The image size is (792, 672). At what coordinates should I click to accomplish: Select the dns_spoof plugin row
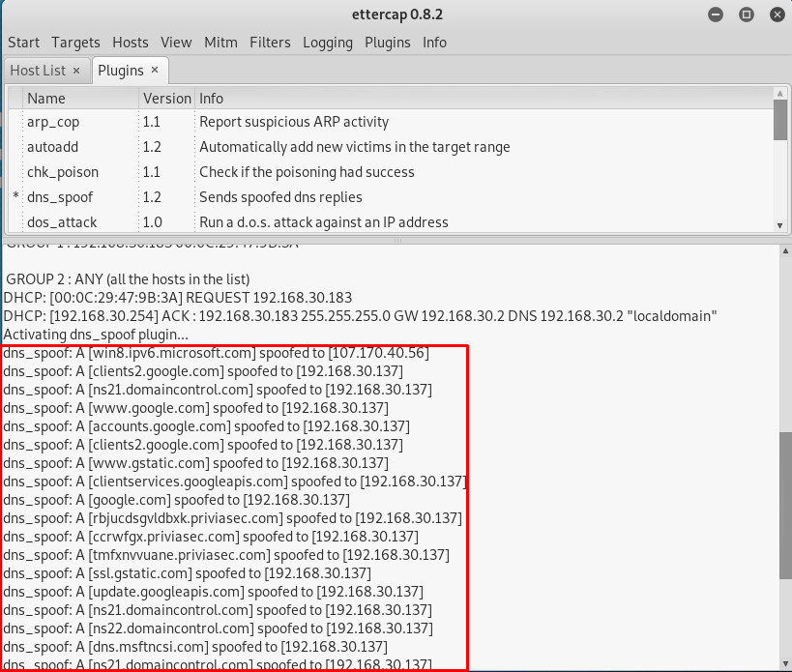pyautogui.click(x=391, y=197)
